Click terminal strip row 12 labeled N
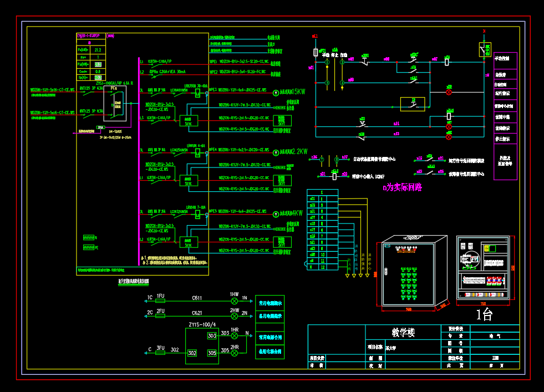The image size is (544, 392). tap(322, 267)
